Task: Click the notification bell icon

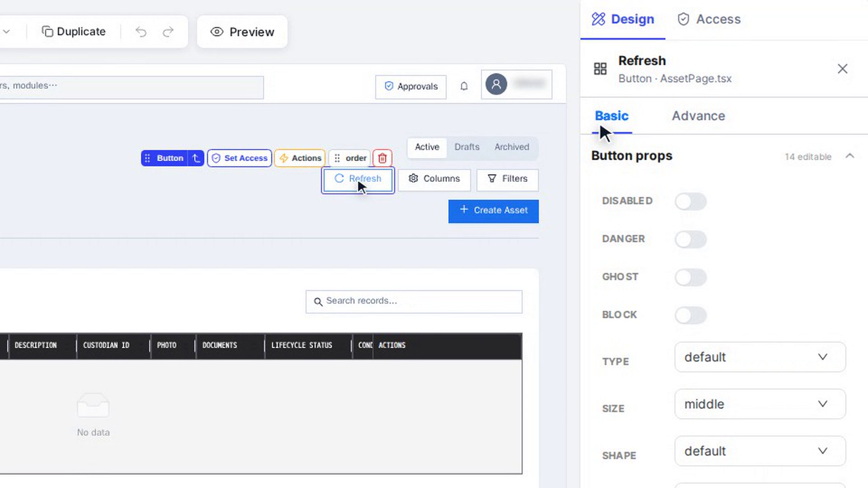Action: click(464, 86)
